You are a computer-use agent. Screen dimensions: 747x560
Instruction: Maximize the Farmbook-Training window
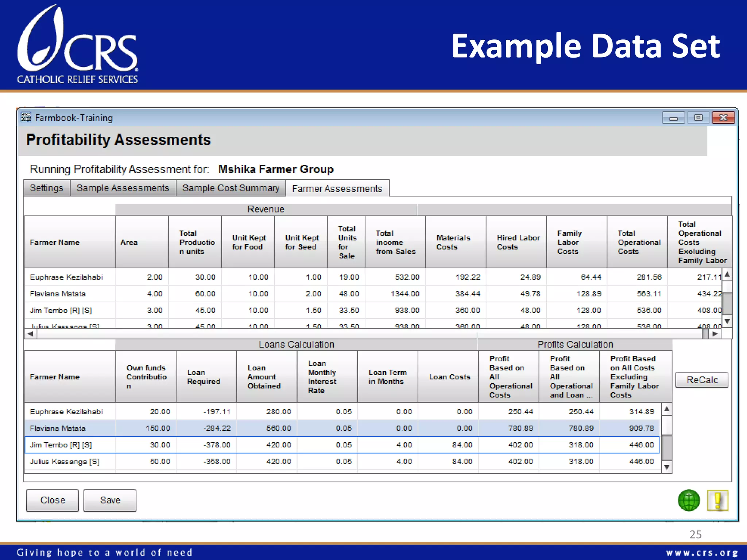(698, 118)
